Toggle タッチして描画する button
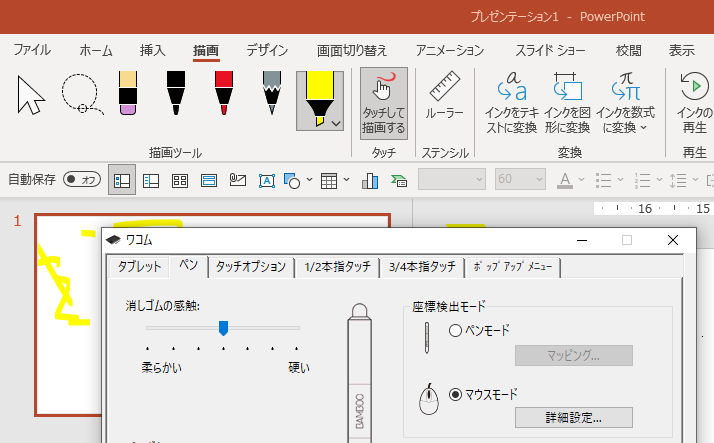This screenshot has width=714, height=443. click(384, 104)
